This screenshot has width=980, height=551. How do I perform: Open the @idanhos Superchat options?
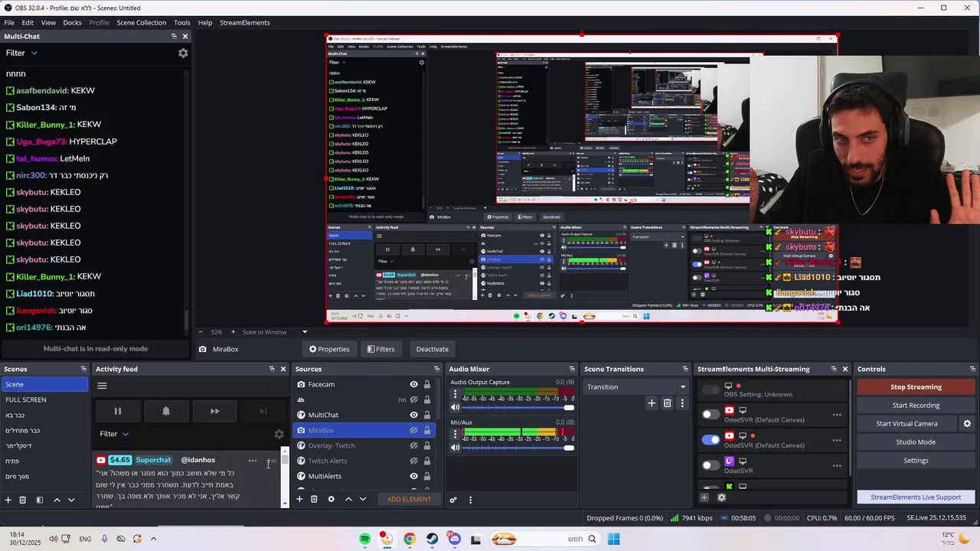coord(253,460)
